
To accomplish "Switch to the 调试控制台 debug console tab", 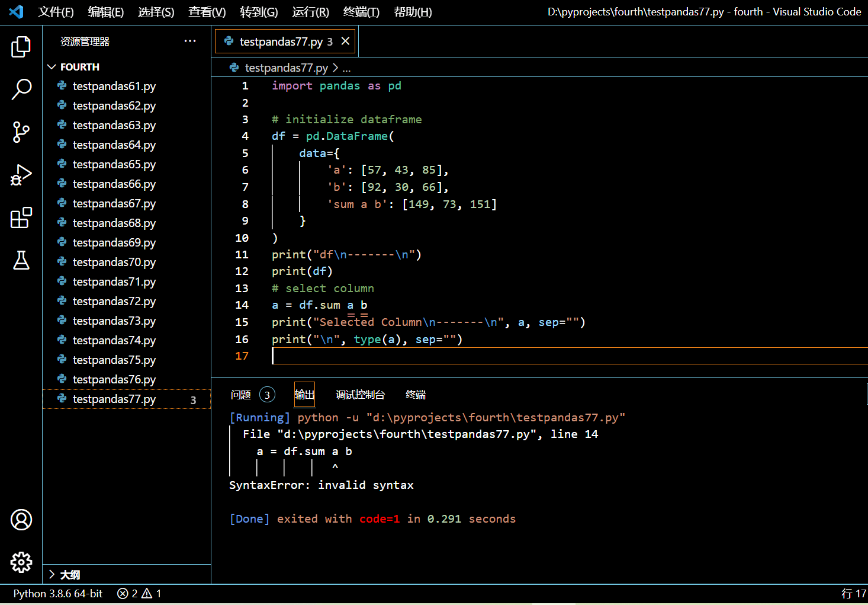I will click(x=360, y=395).
